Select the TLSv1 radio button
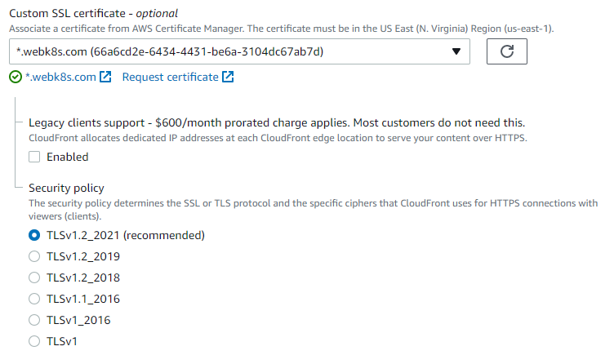The image size is (614, 364). 34,341
